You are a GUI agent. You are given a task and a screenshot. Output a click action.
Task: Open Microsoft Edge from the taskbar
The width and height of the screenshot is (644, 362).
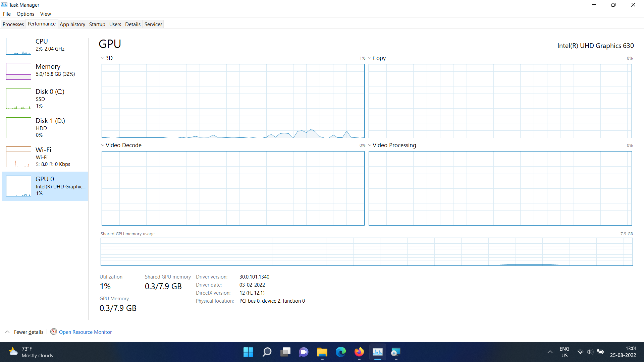coord(341,352)
